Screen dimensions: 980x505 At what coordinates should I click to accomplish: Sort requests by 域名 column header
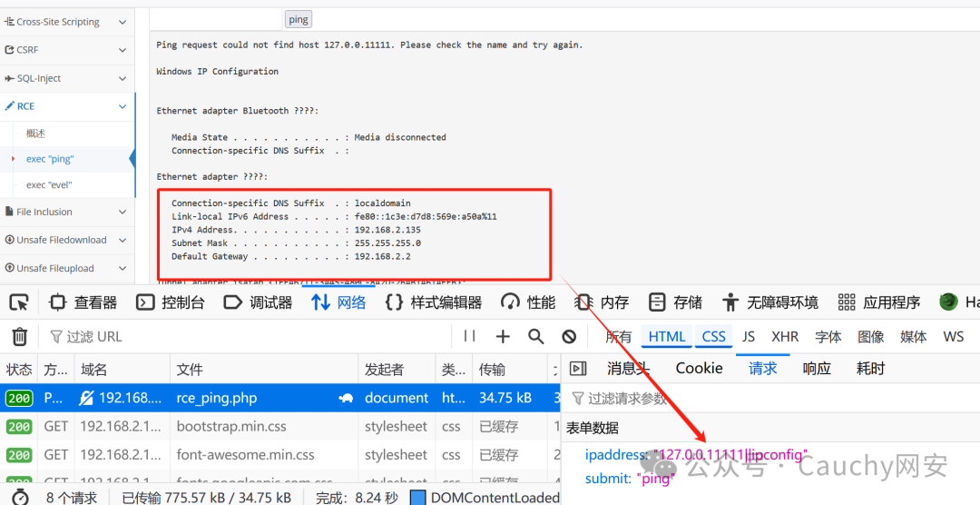pyautogui.click(x=122, y=369)
